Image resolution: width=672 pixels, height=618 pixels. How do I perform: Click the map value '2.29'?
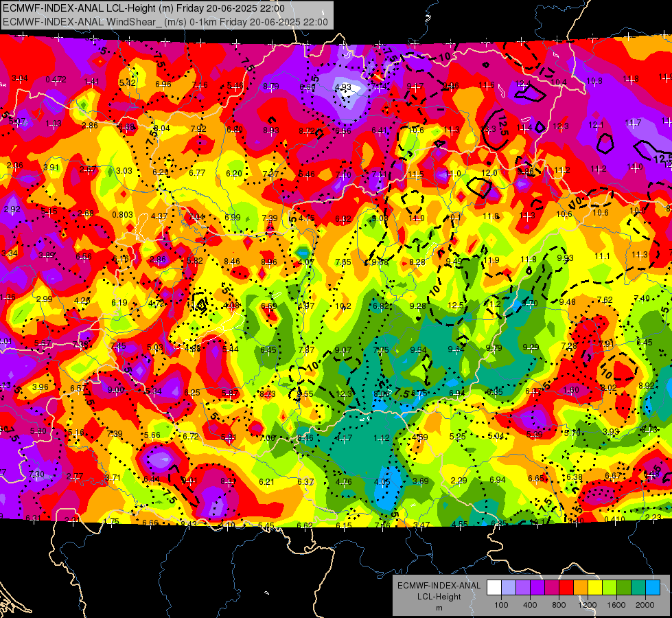[x=459, y=480]
